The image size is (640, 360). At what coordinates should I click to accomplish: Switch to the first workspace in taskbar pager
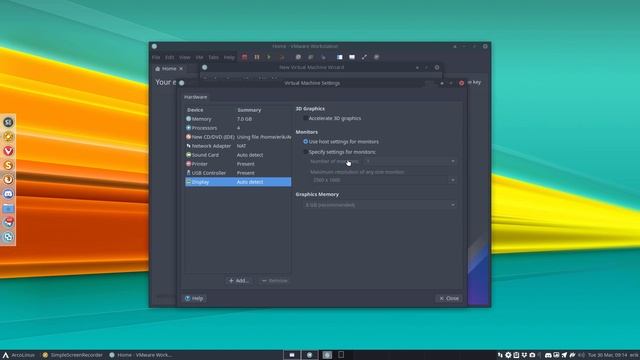(292, 355)
